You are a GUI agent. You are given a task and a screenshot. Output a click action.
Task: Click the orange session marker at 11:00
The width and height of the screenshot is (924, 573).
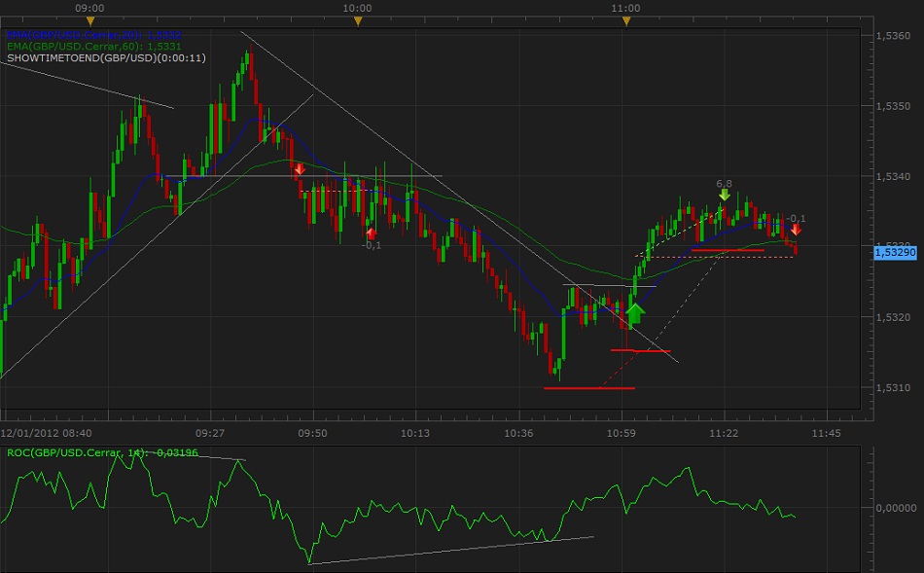tap(625, 20)
